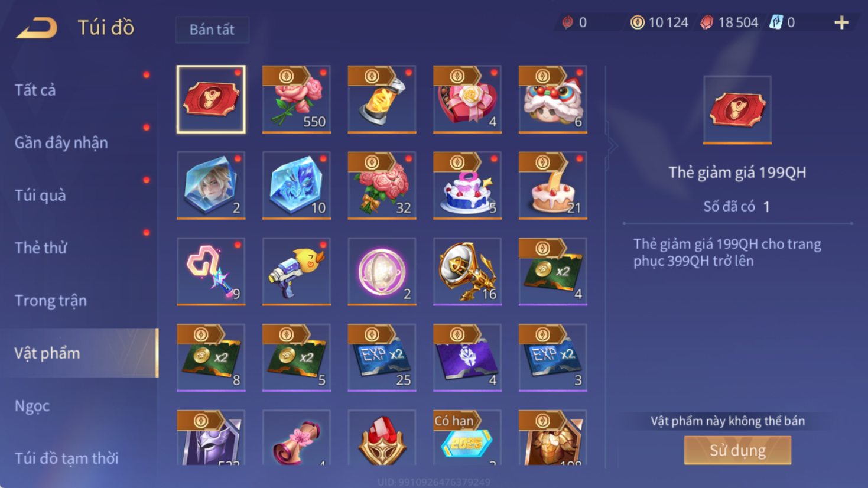
Task: Select the yellow duck water gun item
Action: point(297,272)
